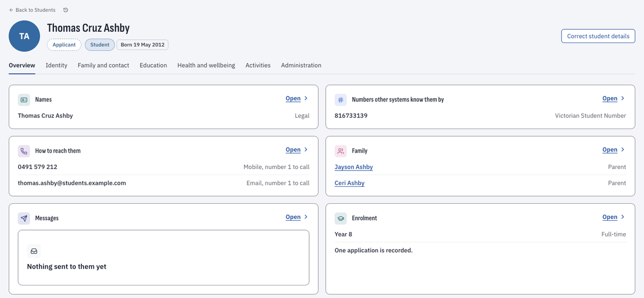This screenshot has width=644, height=298.
Task: Switch to the Administration tab
Action: (301, 65)
